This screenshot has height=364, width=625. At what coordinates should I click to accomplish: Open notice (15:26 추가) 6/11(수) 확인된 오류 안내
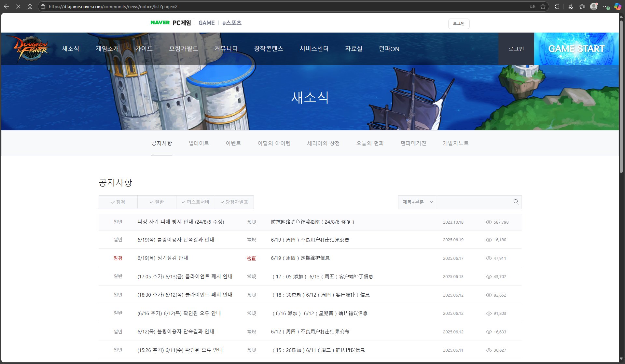[180, 350]
